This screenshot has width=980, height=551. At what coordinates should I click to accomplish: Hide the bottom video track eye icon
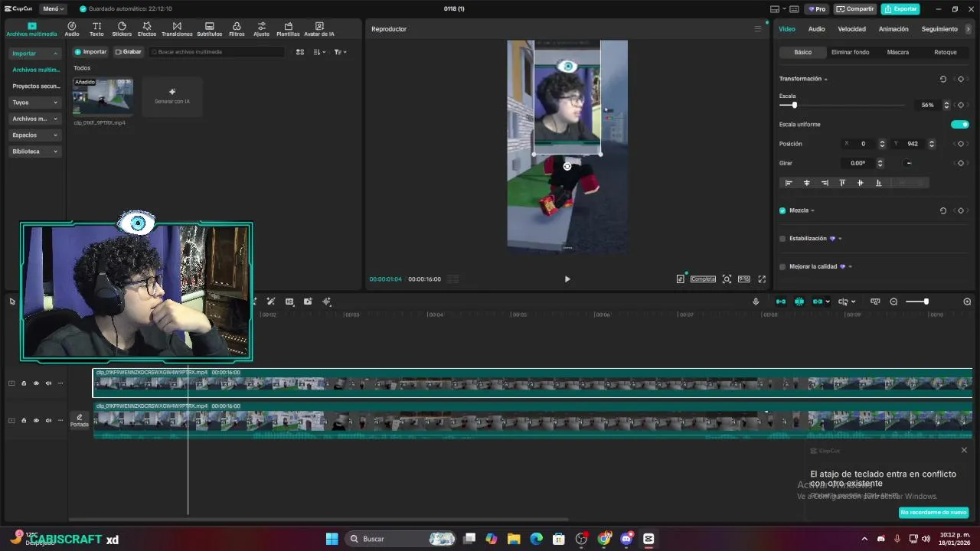click(x=36, y=420)
